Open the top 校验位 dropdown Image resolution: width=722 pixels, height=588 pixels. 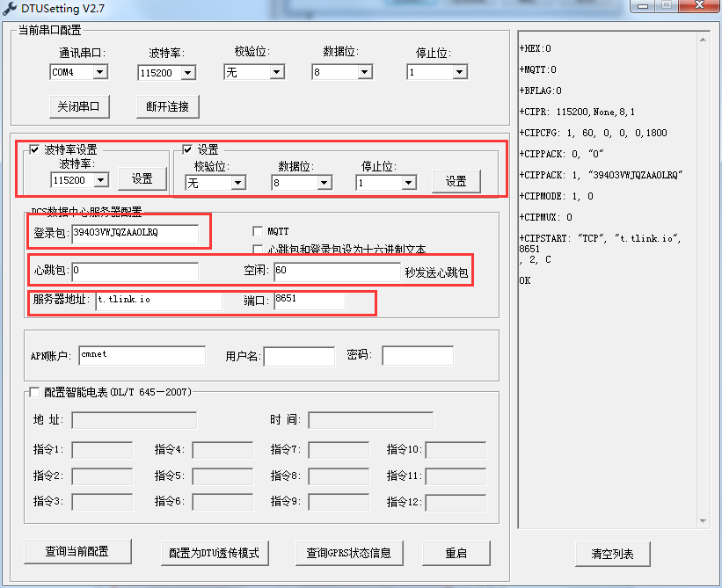276,72
